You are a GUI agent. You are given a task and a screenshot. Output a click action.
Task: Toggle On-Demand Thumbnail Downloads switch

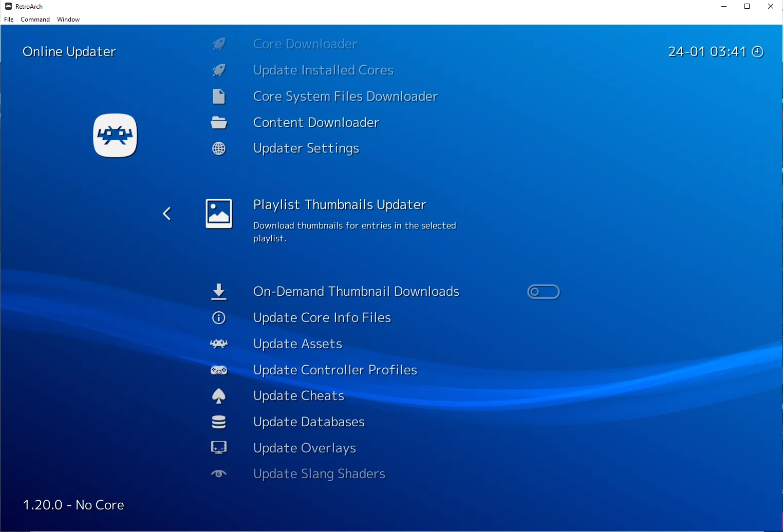point(544,292)
